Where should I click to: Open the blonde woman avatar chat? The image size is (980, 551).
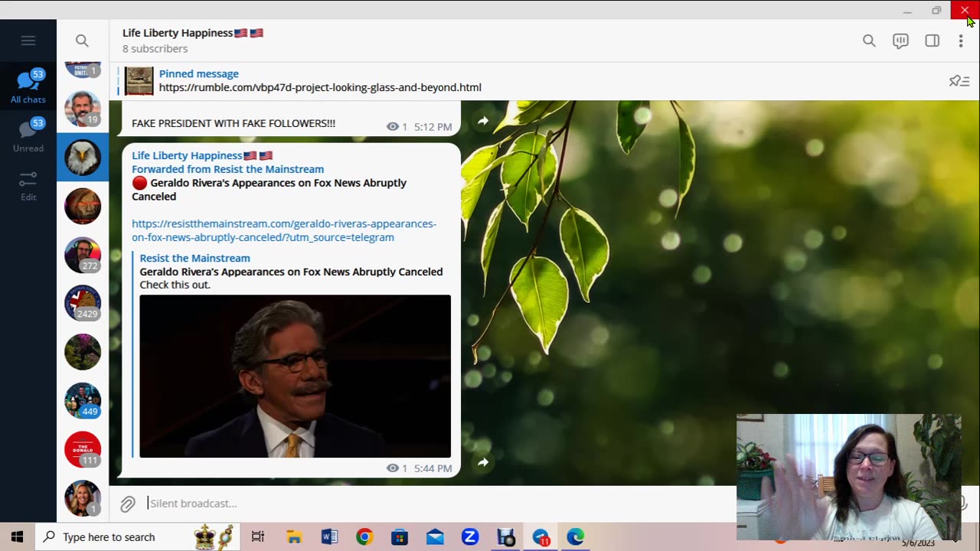click(x=83, y=498)
